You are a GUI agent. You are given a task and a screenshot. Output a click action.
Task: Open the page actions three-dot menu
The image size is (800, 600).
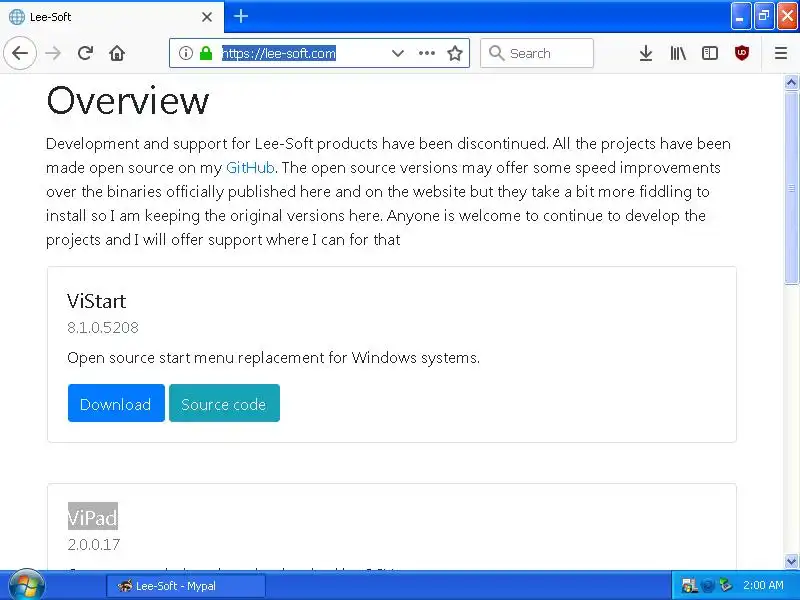(x=427, y=53)
